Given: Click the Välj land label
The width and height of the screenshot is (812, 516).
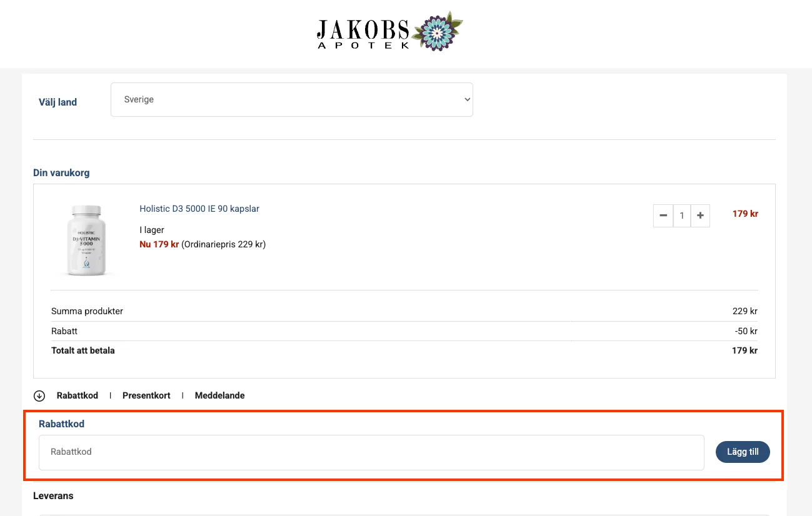Looking at the screenshot, I should 58,102.
